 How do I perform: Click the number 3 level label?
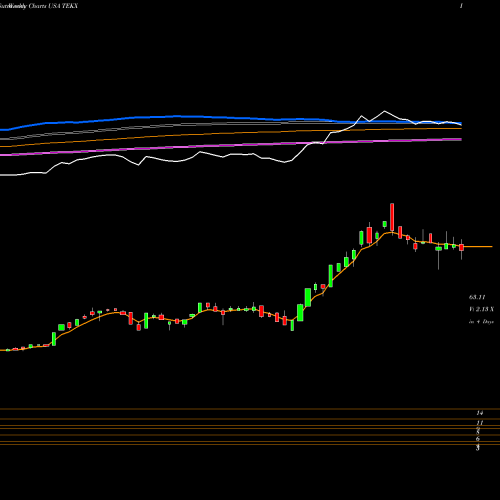[x=478, y=448]
